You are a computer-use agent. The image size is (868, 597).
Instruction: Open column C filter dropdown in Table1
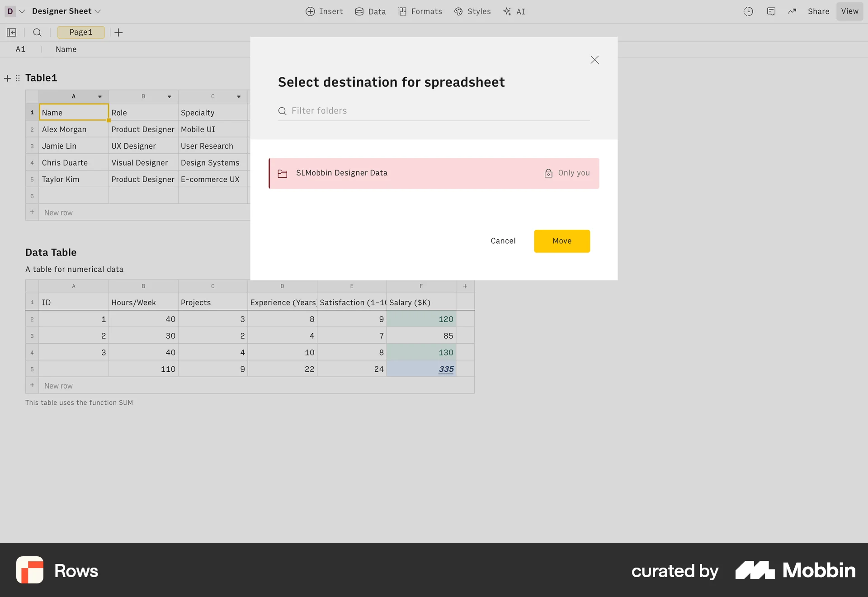coord(239,96)
